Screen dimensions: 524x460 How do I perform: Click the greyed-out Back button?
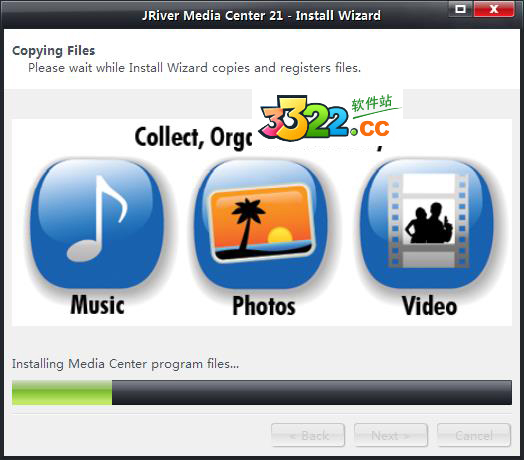point(308,435)
